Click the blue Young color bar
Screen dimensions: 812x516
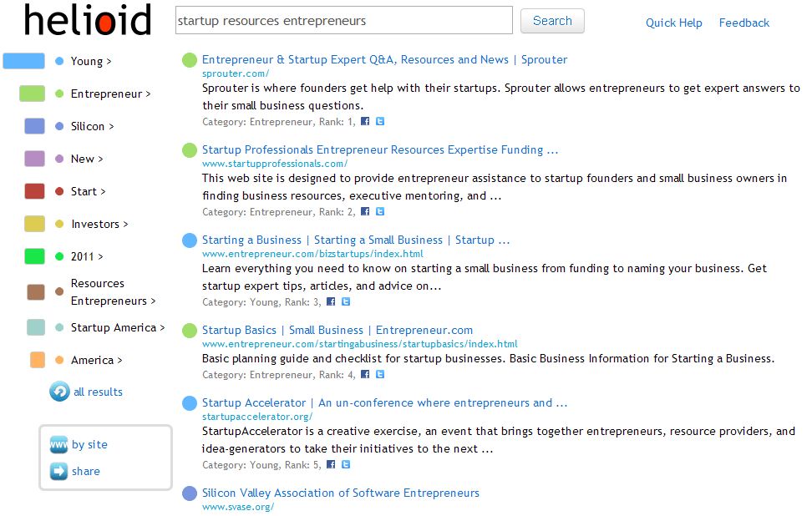(x=24, y=61)
